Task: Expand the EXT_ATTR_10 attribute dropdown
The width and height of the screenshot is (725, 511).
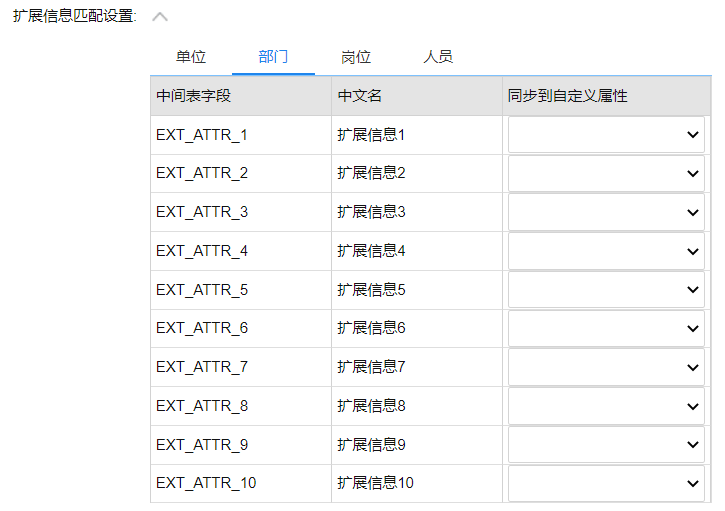Action: 606,484
